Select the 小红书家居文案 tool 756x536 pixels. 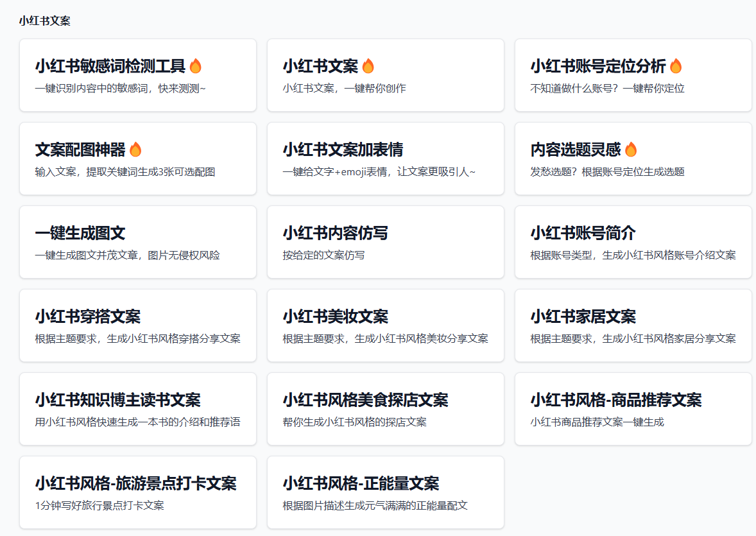click(633, 325)
